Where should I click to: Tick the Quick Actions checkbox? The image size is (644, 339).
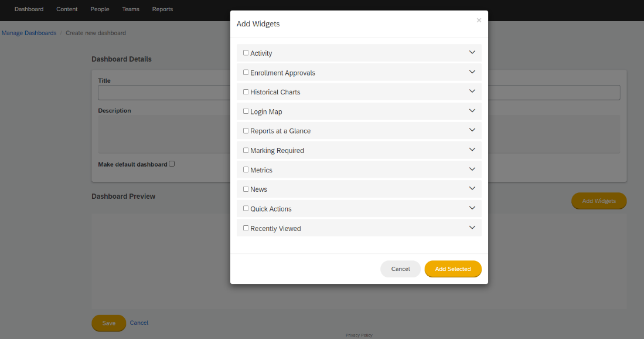(x=246, y=208)
